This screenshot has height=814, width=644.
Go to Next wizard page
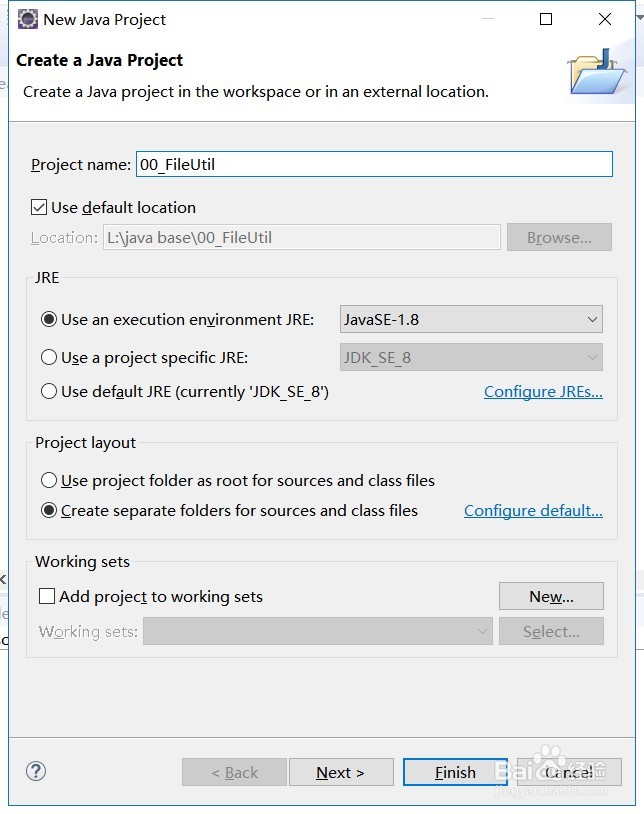(341, 772)
